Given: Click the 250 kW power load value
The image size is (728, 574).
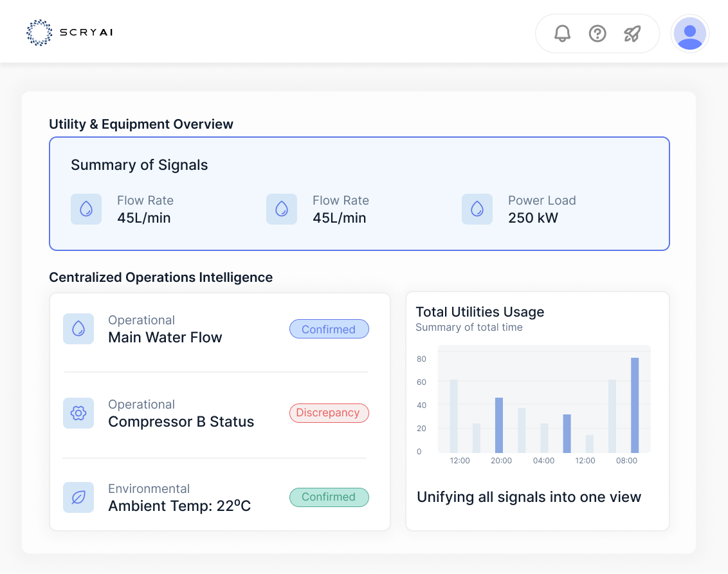Looking at the screenshot, I should click(x=533, y=218).
